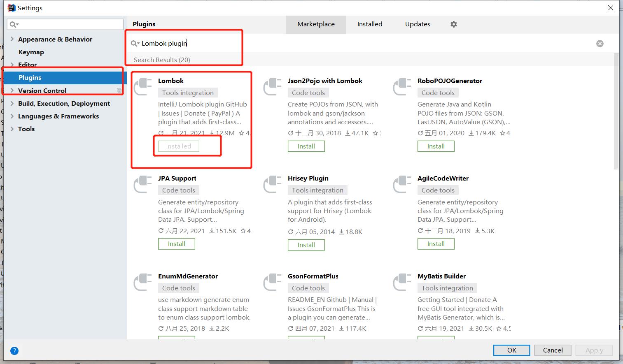Click the GsonFormatPlus plugin icon

(273, 282)
